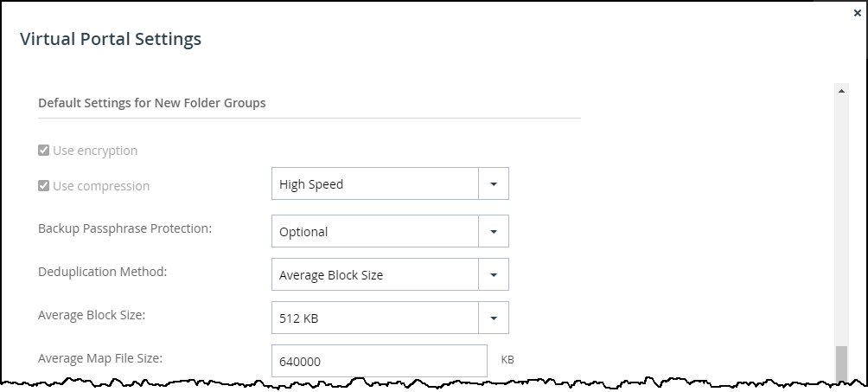
Task: Click the Optional value combo box field
Action: pos(374,232)
